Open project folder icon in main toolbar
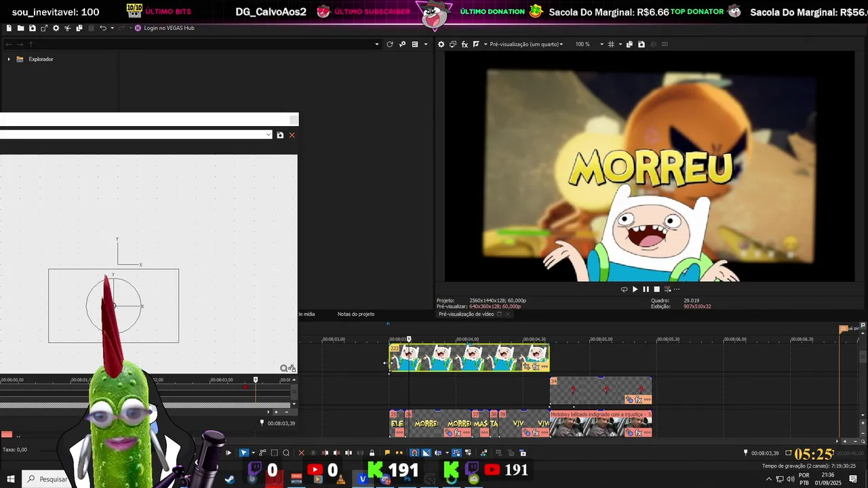 (20, 28)
